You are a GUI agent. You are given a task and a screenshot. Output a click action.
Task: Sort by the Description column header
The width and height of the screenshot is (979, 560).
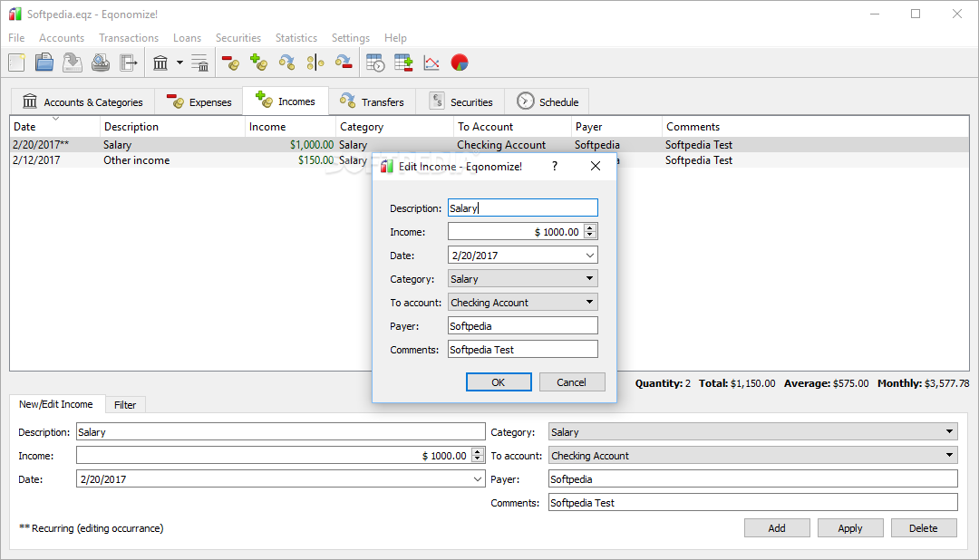click(x=172, y=127)
